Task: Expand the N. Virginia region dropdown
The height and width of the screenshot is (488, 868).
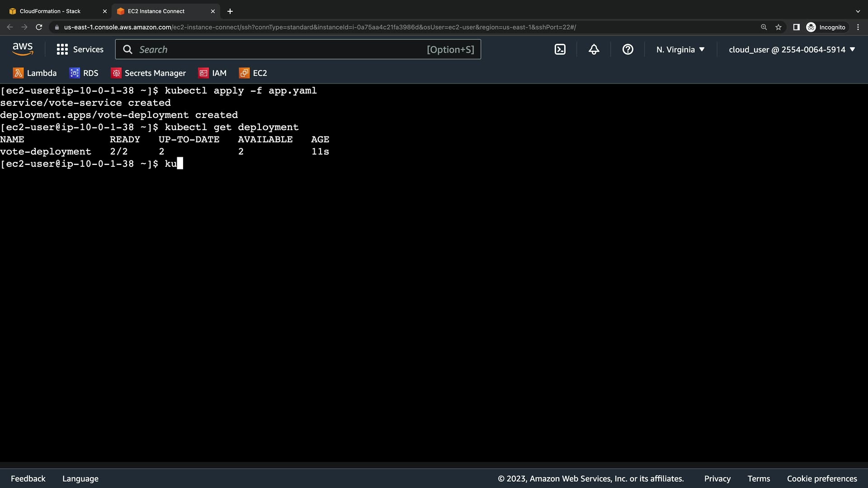Action: [x=680, y=50]
